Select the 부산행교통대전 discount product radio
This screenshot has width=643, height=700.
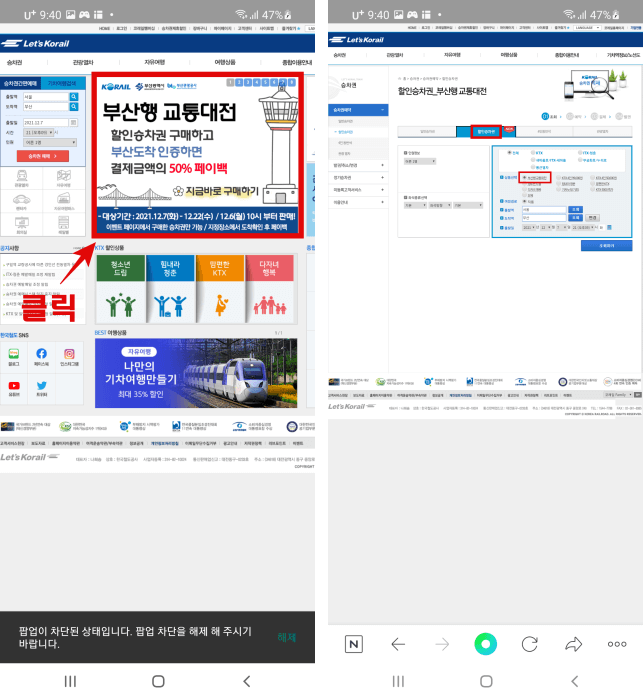(x=524, y=178)
